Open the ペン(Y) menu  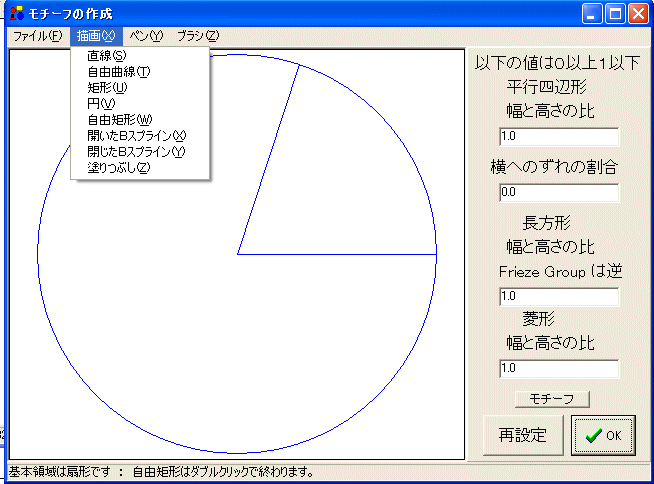(x=146, y=36)
